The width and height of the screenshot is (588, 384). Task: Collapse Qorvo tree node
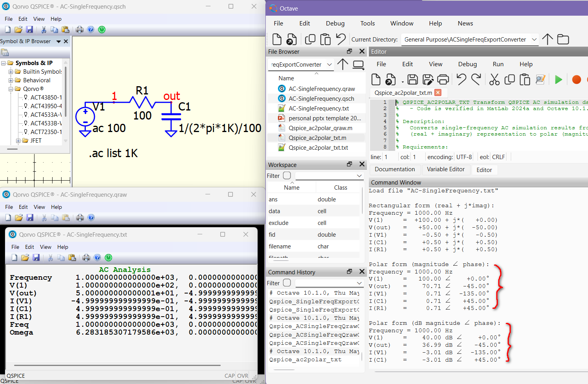coord(11,89)
